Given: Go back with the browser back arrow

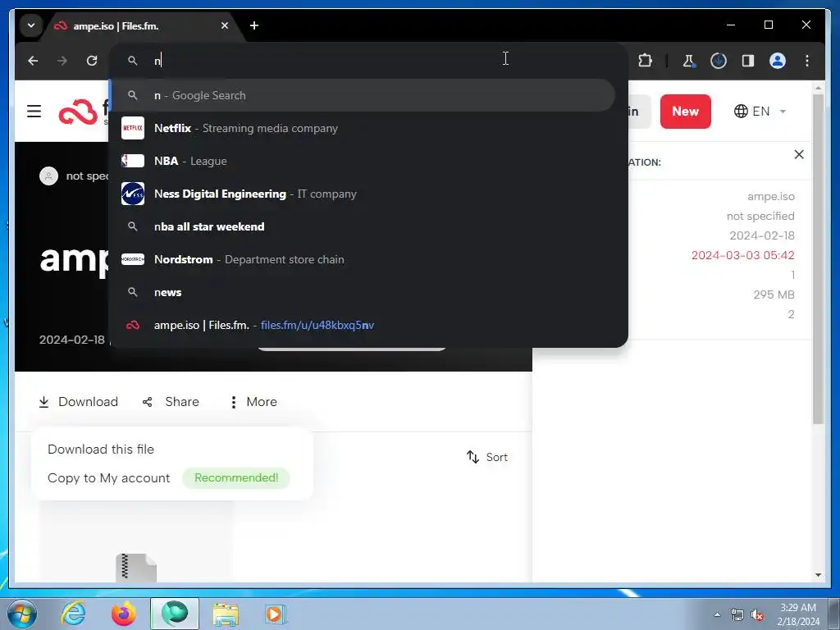Looking at the screenshot, I should [x=33, y=61].
